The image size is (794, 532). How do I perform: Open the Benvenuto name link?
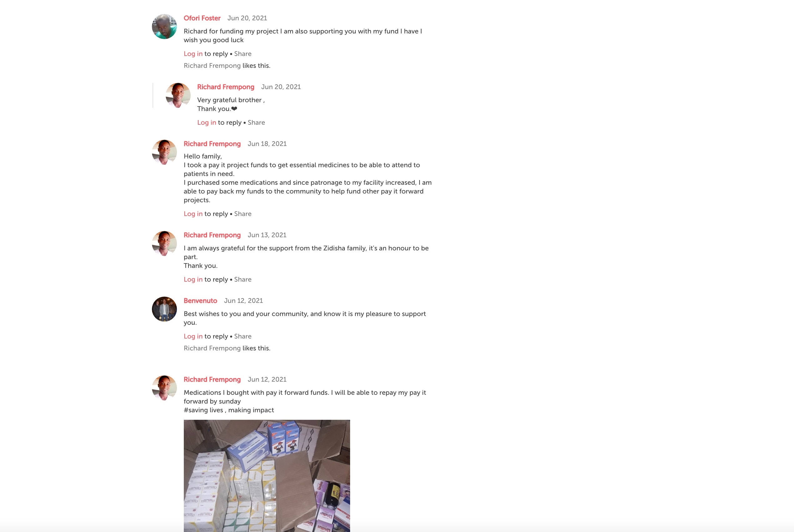(200, 301)
